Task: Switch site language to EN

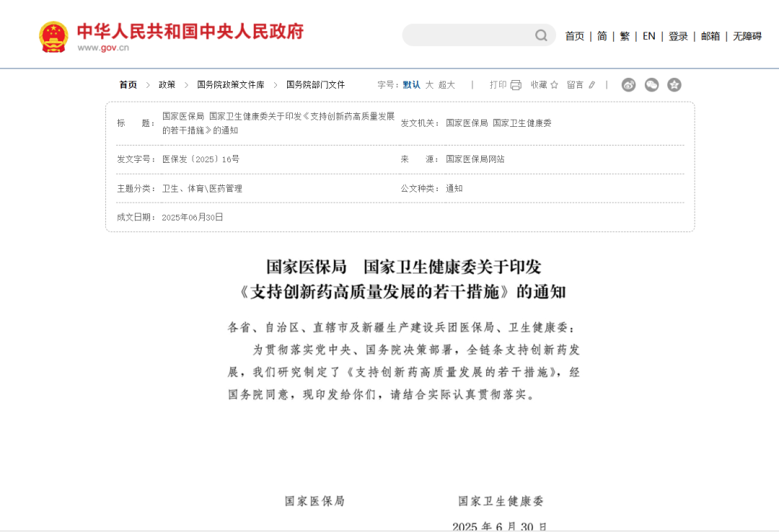Action: click(648, 35)
